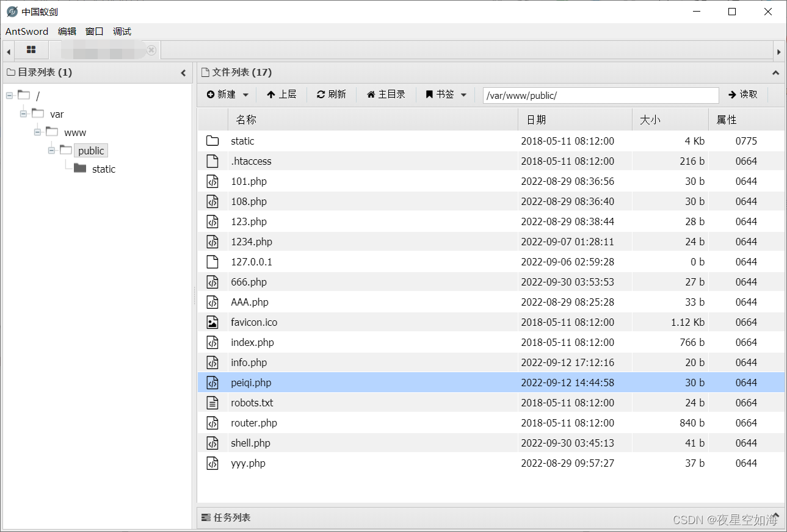
Task: Open the 窗口 menu
Action: (95, 32)
